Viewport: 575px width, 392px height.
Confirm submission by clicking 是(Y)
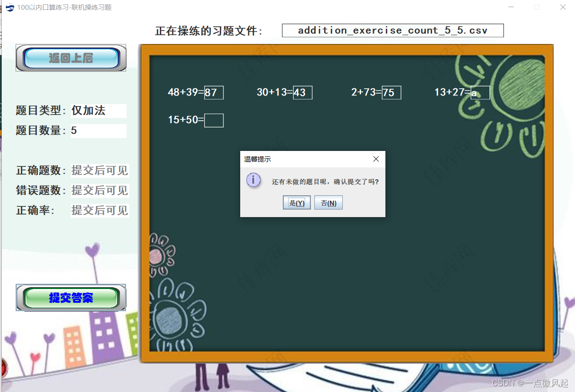297,202
